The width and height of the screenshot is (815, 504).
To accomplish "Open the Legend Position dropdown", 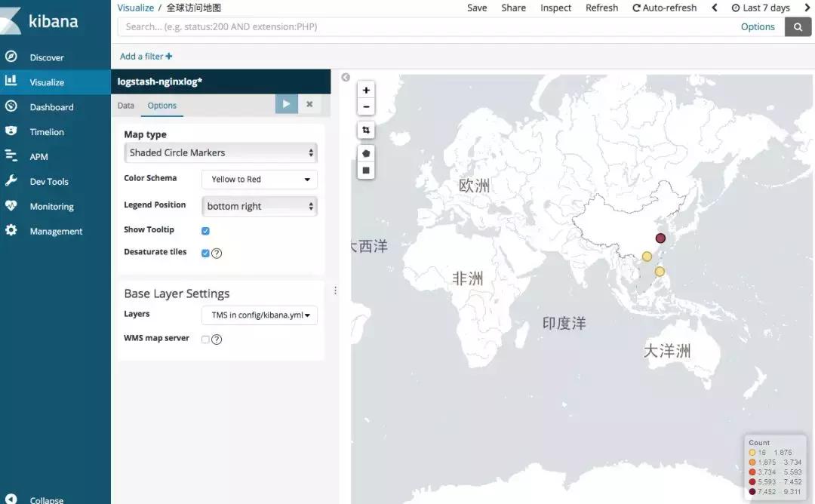I will point(259,205).
